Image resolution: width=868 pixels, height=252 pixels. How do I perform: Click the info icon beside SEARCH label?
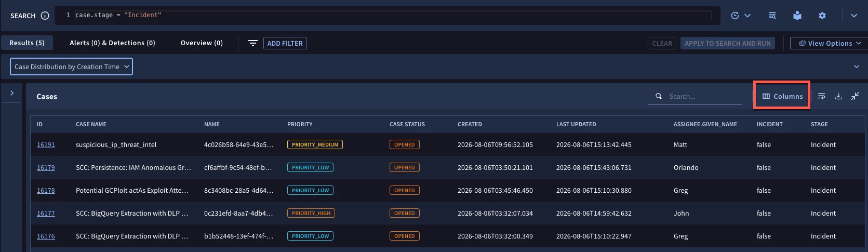point(45,16)
